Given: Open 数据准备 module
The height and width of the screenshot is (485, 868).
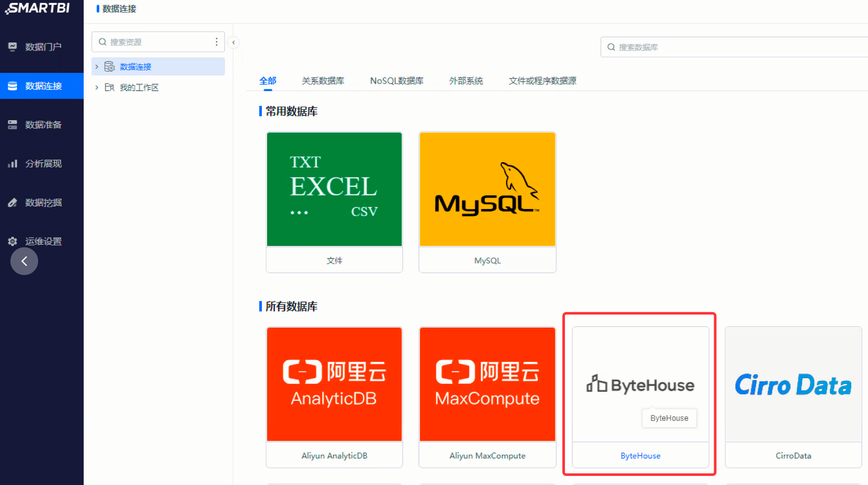Looking at the screenshot, I should (42, 125).
